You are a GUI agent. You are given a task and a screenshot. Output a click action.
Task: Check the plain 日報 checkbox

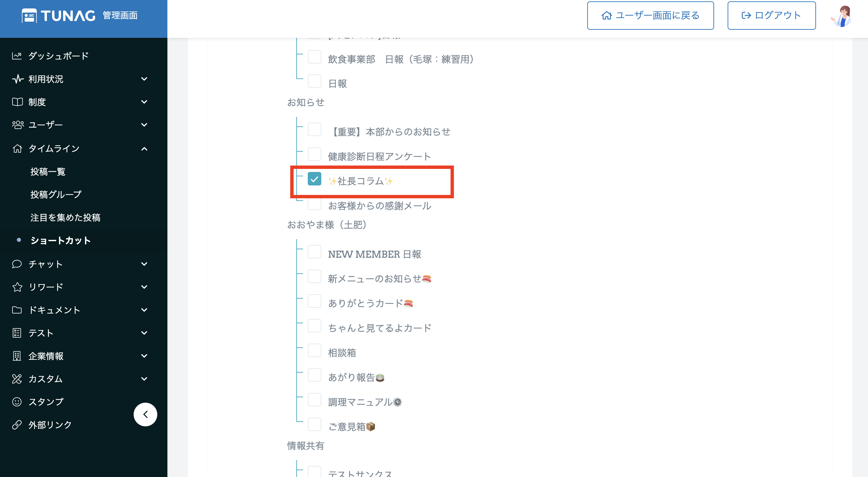[x=315, y=81]
